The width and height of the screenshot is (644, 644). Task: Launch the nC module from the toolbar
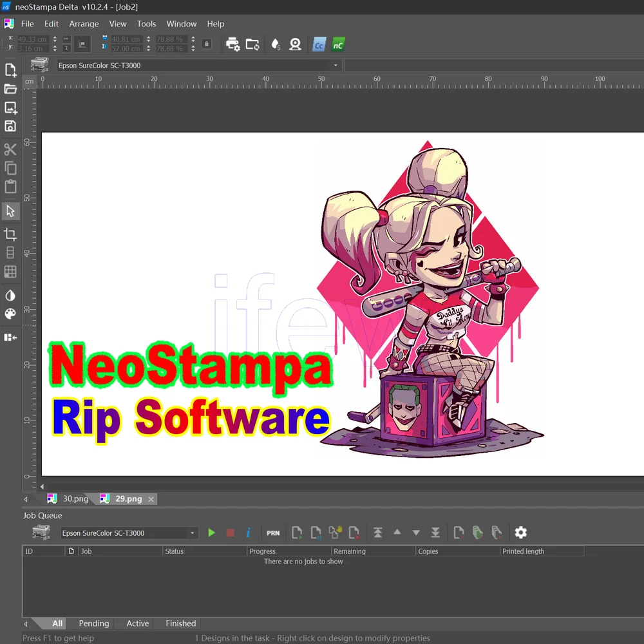point(337,44)
